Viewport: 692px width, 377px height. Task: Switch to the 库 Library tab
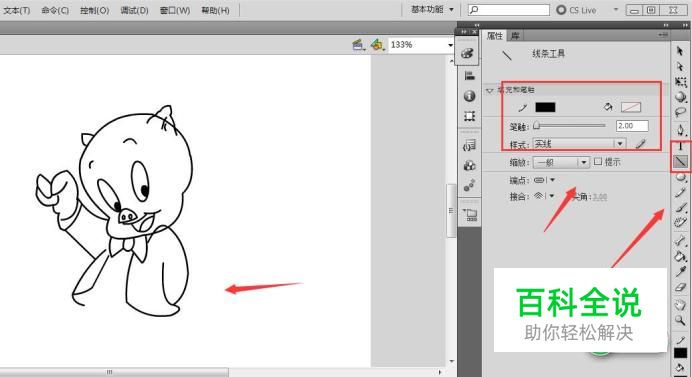tap(515, 36)
